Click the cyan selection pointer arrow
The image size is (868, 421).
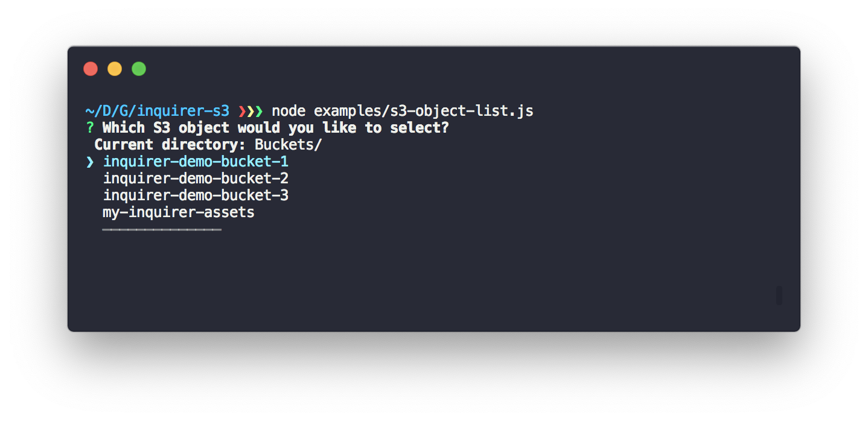click(90, 162)
